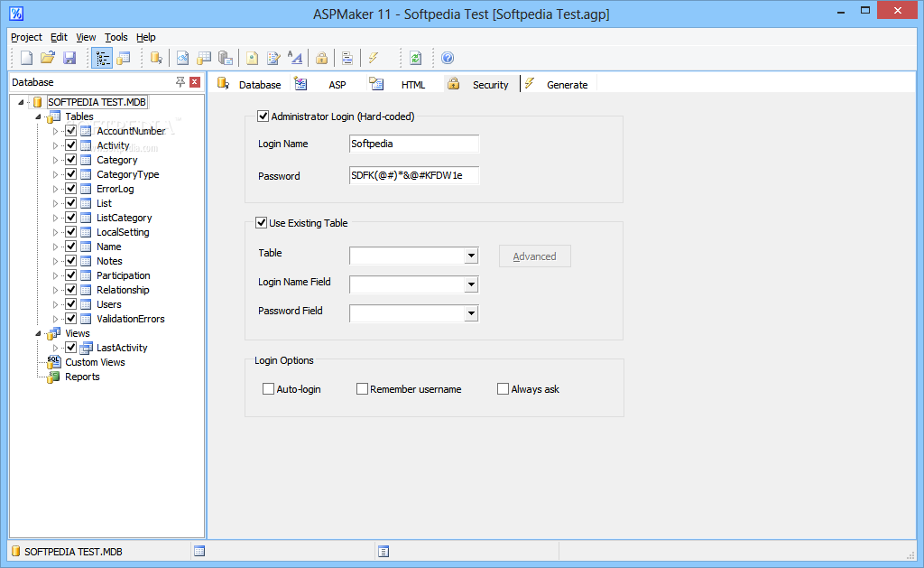Click the Login Name input field
924x568 pixels.
(x=414, y=144)
